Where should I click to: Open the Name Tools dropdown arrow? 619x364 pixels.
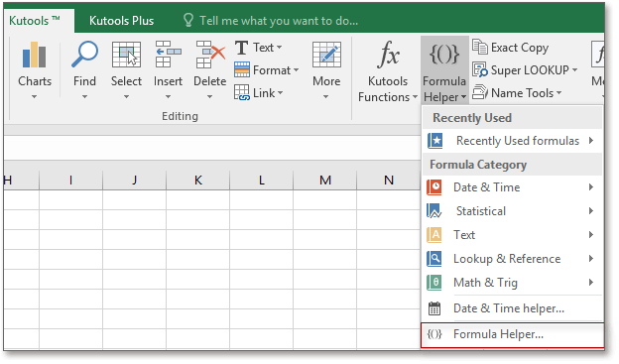pyautogui.click(x=559, y=93)
